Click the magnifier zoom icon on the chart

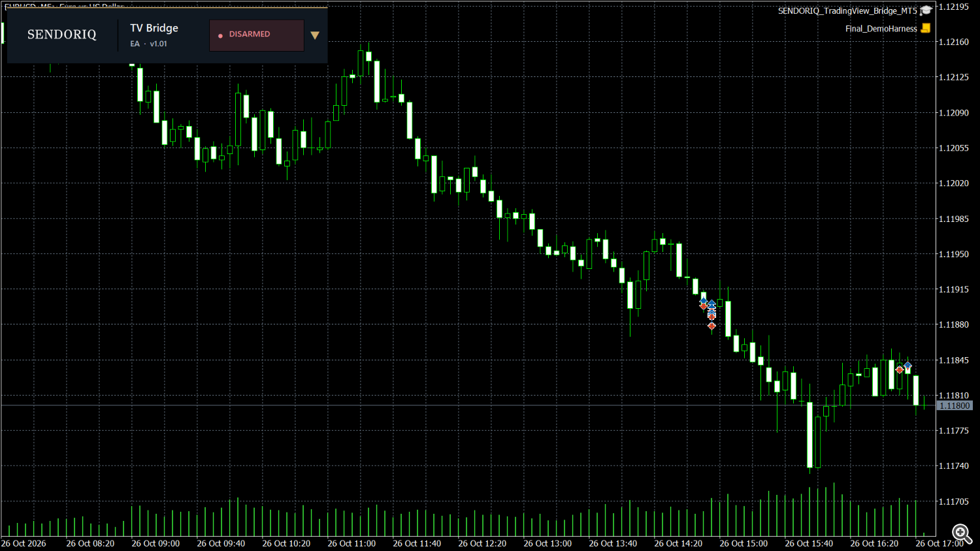962,534
